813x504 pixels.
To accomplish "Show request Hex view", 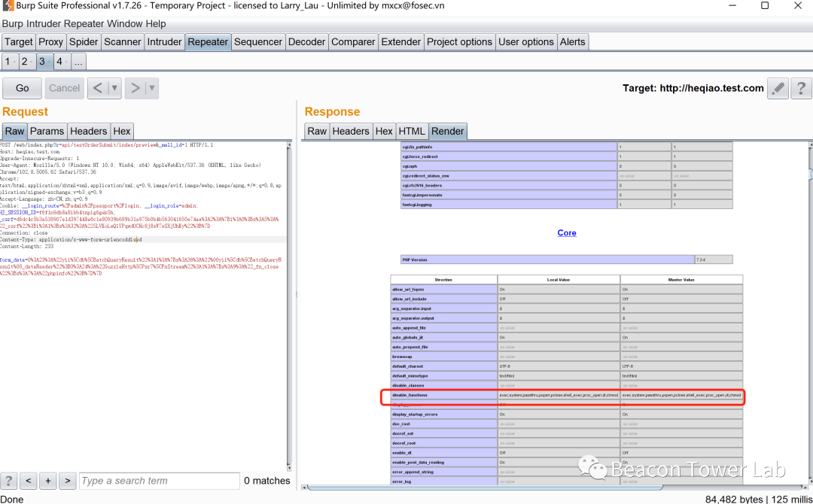I will 122,131.
